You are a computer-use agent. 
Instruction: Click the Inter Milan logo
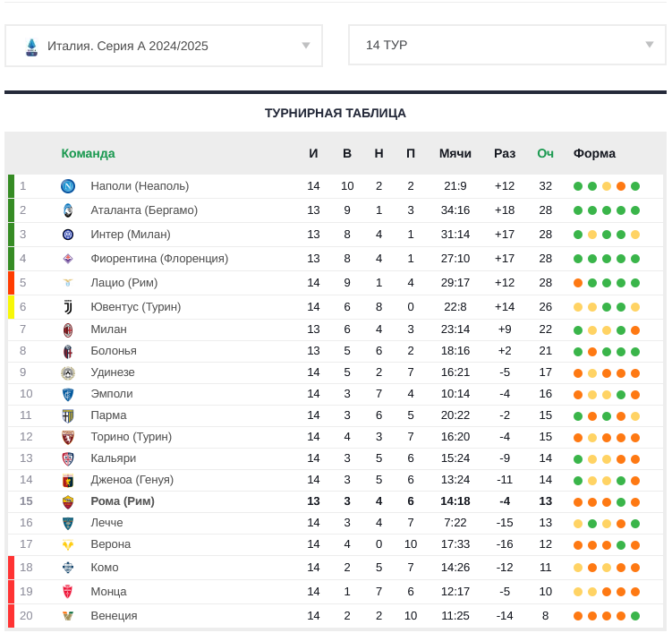click(68, 235)
